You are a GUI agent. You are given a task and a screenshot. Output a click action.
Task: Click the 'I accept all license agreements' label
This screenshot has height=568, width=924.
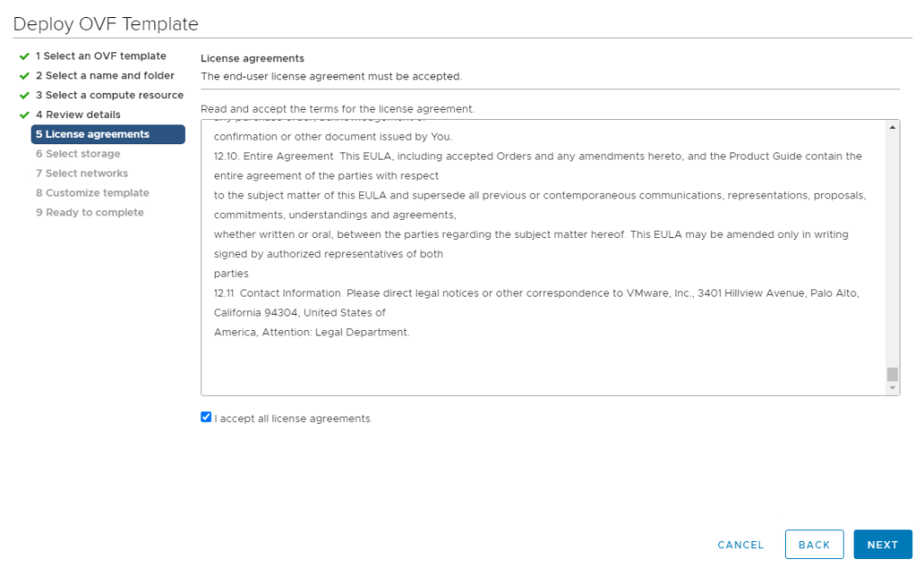pos(292,418)
